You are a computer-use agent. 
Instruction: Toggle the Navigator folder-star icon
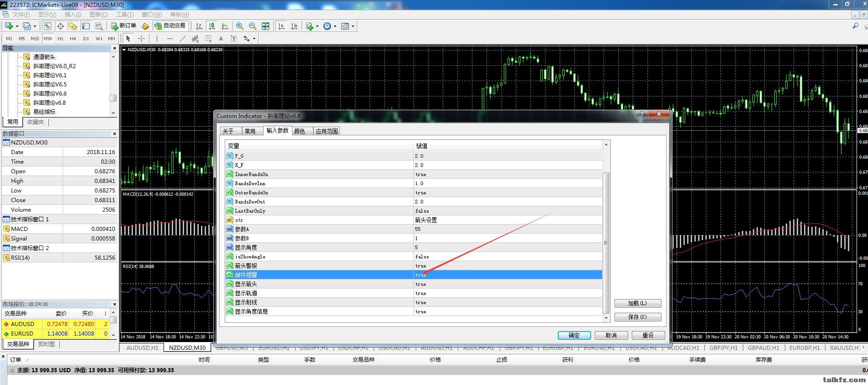[x=73, y=26]
